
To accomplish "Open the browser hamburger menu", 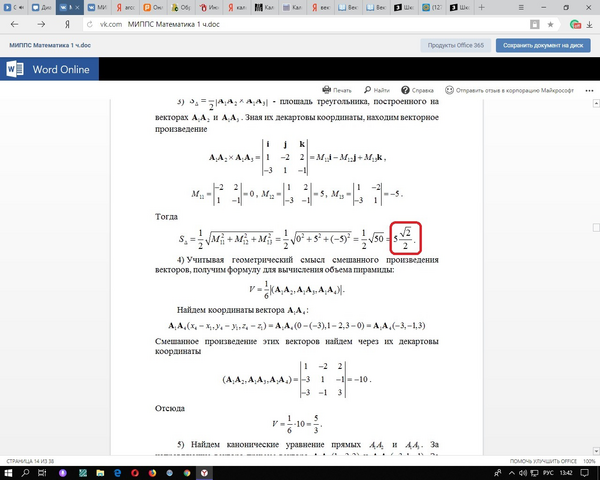I will click(x=521, y=7).
